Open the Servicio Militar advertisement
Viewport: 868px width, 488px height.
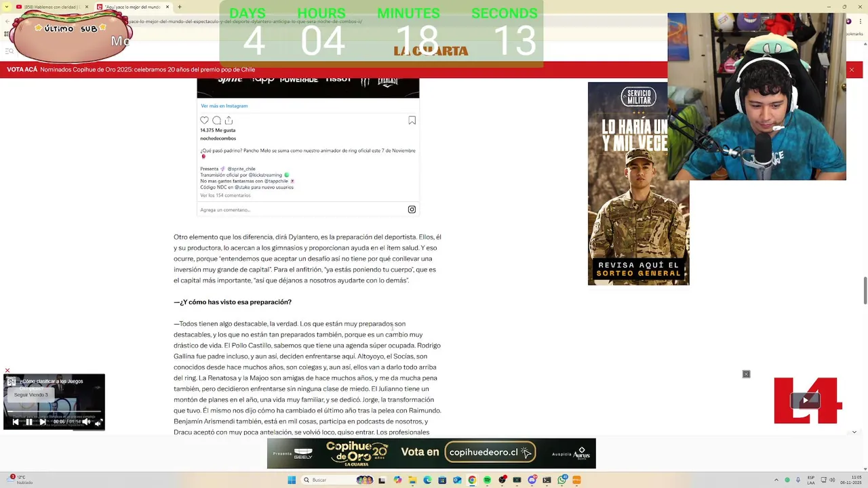638,184
